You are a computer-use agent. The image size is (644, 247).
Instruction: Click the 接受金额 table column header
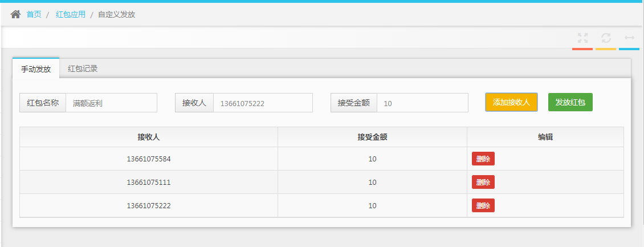pos(372,137)
